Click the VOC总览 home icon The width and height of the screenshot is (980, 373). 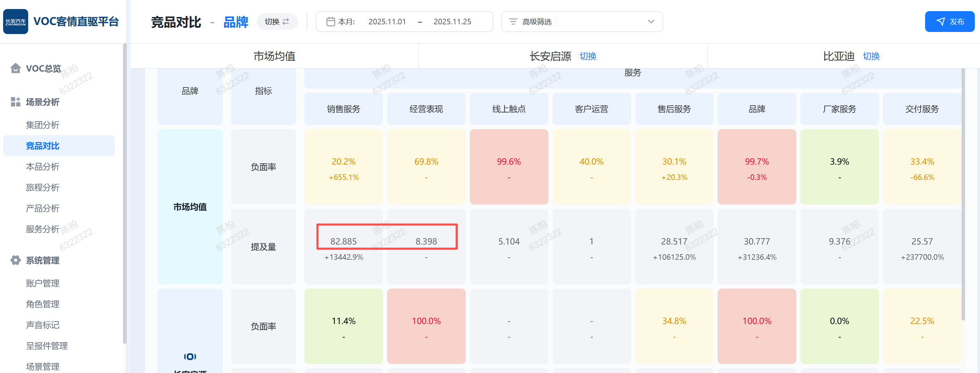[16, 68]
